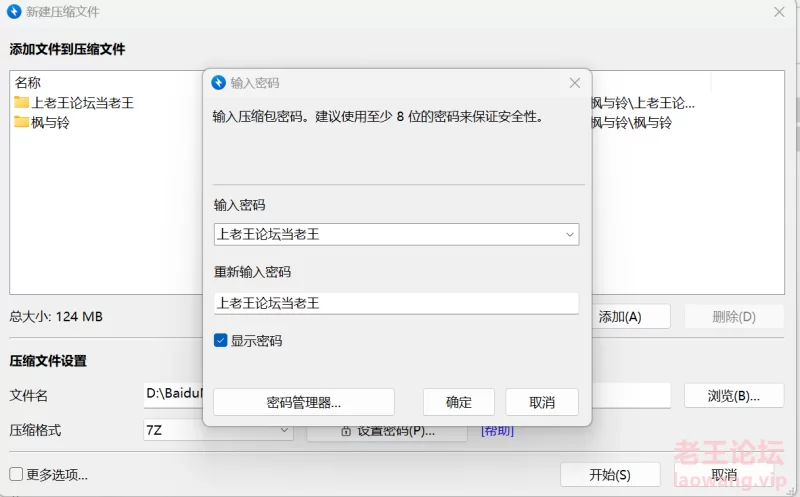The height and width of the screenshot is (497, 800).
Task: Click the app icon in the 输入密码 dialog title
Action: pyautogui.click(x=219, y=83)
